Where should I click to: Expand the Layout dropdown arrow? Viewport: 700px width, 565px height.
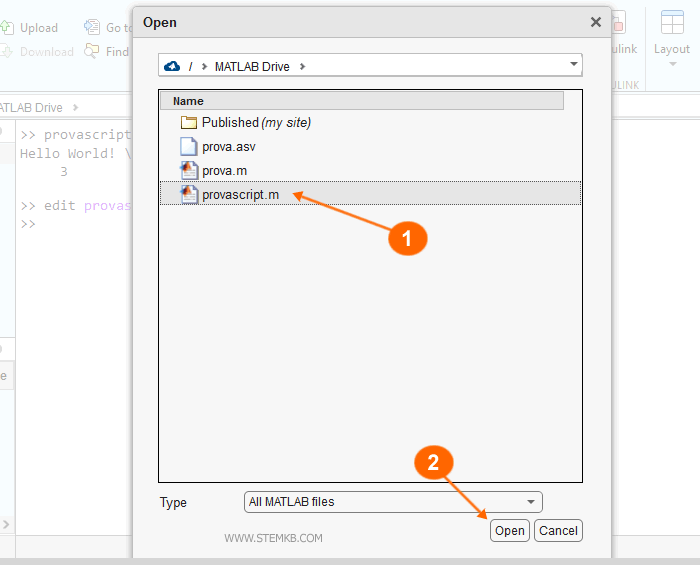point(672,65)
